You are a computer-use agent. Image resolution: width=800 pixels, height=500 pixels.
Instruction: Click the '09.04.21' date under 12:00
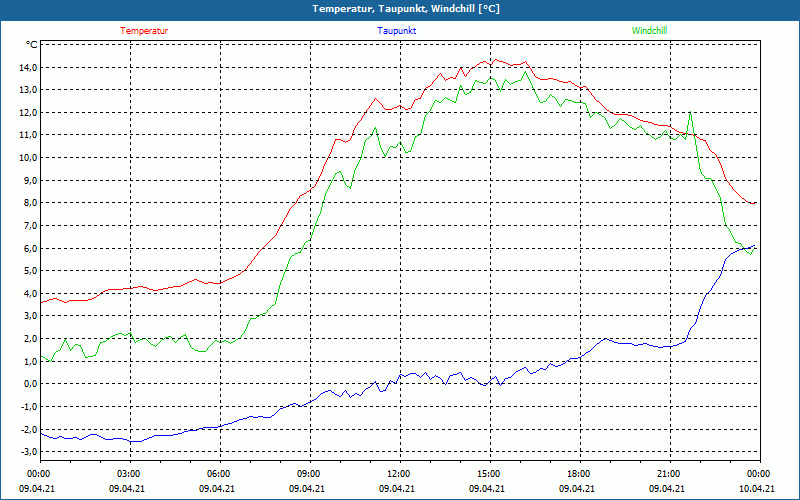click(397, 489)
